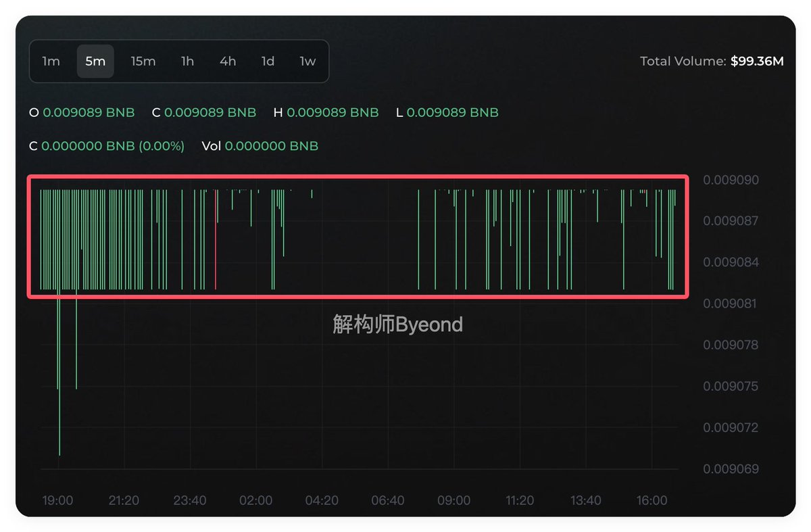Click the 13:40 time axis label
This screenshot has width=811, height=532.
click(585, 501)
